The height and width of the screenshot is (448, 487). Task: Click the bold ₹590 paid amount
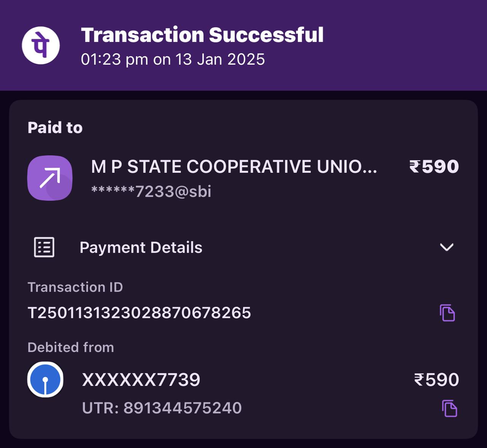tap(434, 167)
